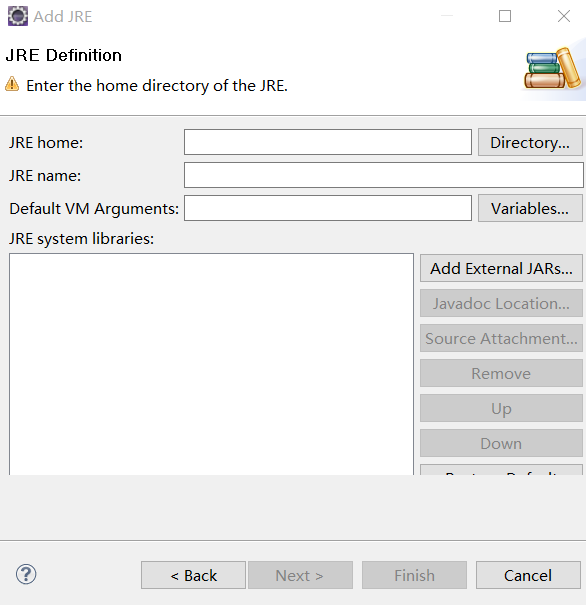586x605 pixels.
Task: Click the Down button
Action: [x=501, y=443]
